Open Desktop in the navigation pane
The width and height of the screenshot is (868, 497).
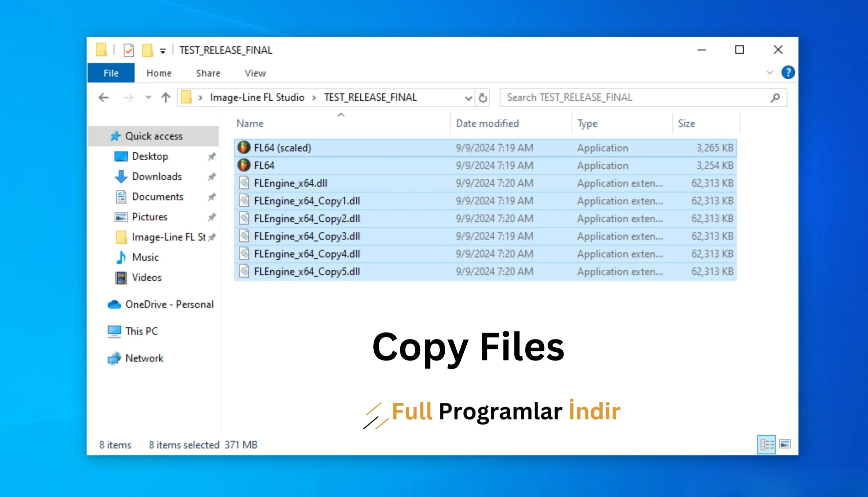tap(150, 156)
